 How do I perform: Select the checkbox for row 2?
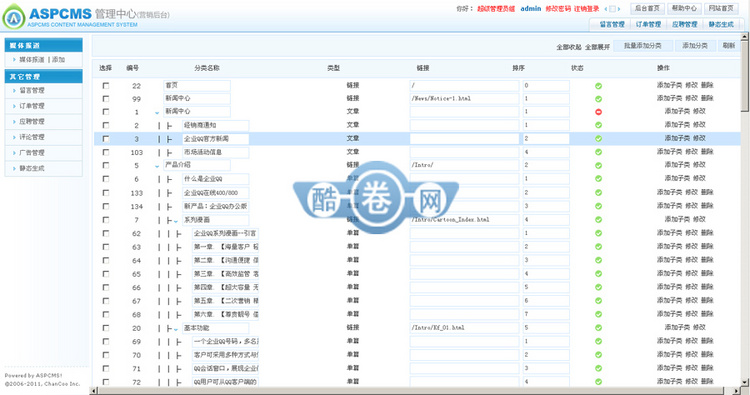click(106, 125)
